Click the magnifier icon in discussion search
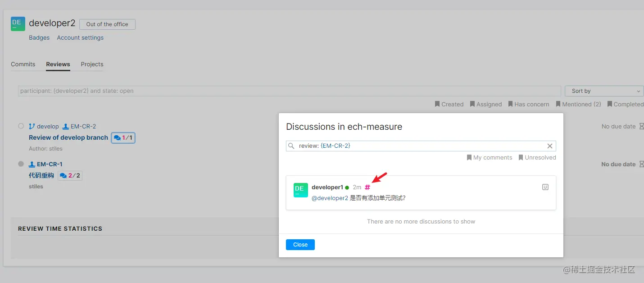This screenshot has width=644, height=283. [291, 146]
